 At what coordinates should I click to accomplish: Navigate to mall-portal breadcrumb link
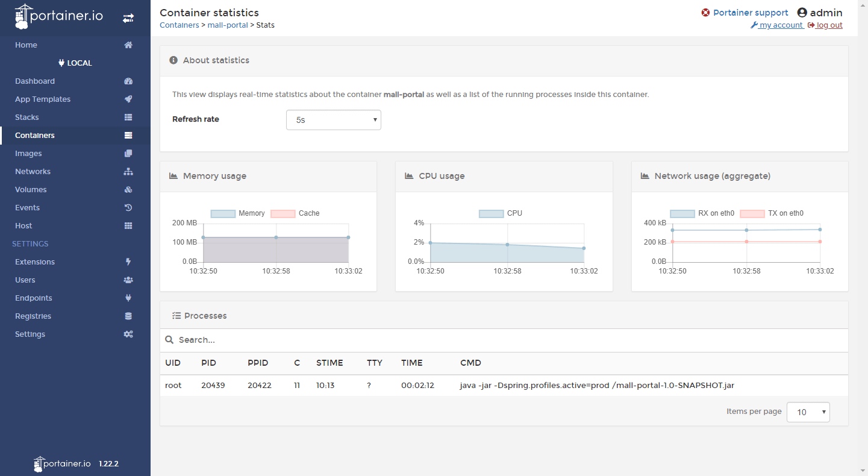pyautogui.click(x=227, y=25)
